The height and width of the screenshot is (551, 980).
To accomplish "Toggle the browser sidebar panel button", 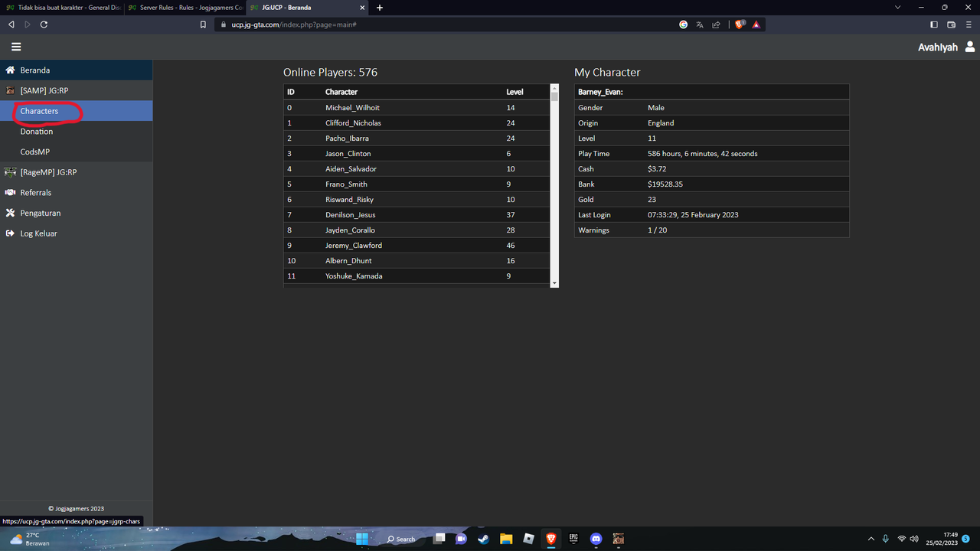I will click(x=934, y=24).
